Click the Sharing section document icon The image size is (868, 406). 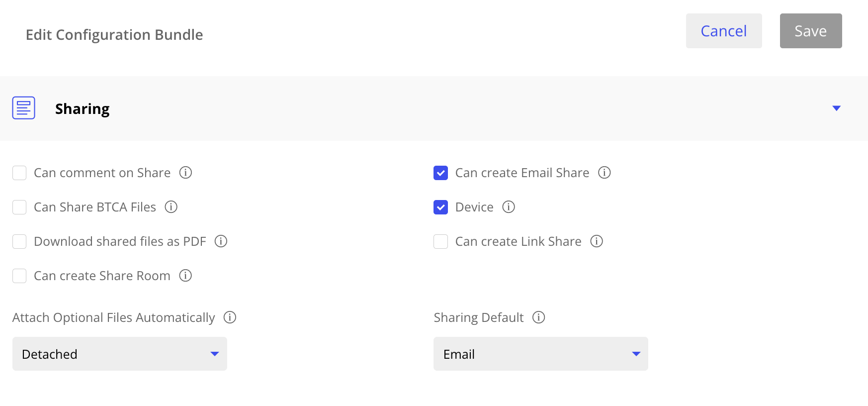click(24, 108)
